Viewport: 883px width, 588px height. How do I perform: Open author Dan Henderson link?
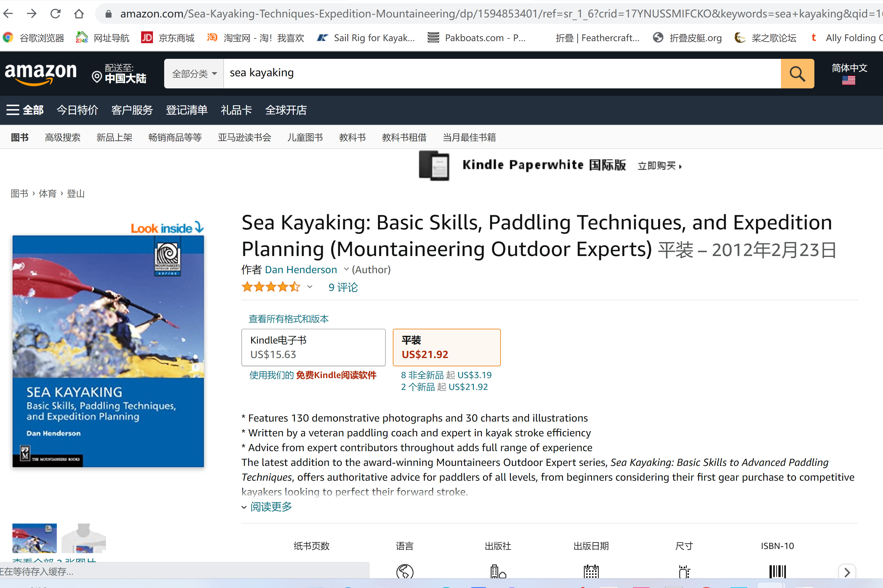click(x=301, y=270)
